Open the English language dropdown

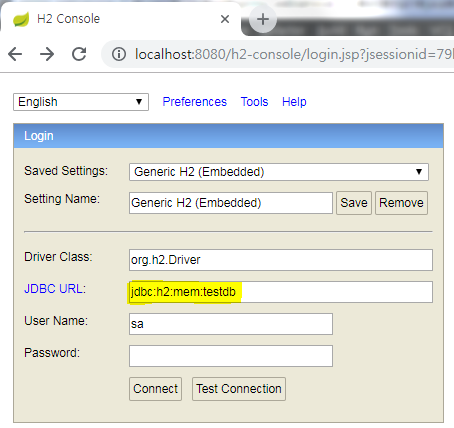tap(81, 102)
